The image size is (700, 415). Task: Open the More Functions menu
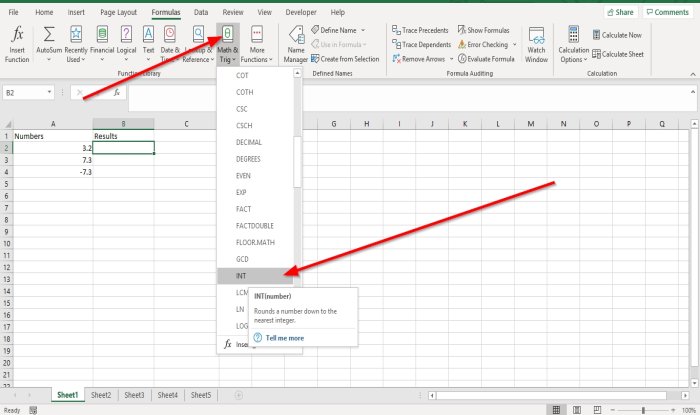coord(257,44)
